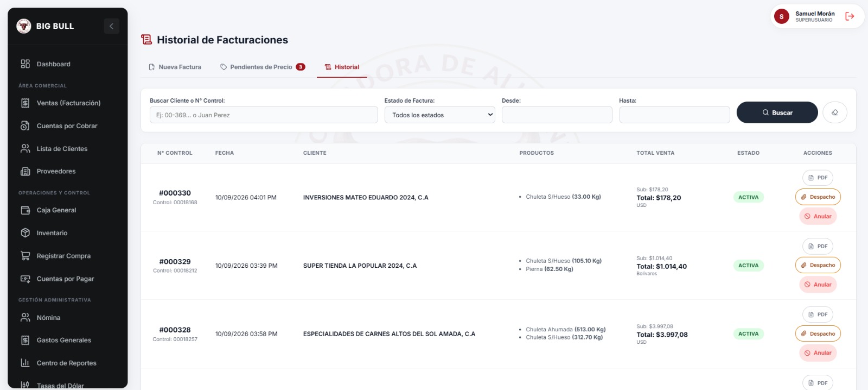Image resolution: width=868 pixels, height=390 pixels.
Task: Switch to the Nueva Factura tab
Action: (x=175, y=67)
